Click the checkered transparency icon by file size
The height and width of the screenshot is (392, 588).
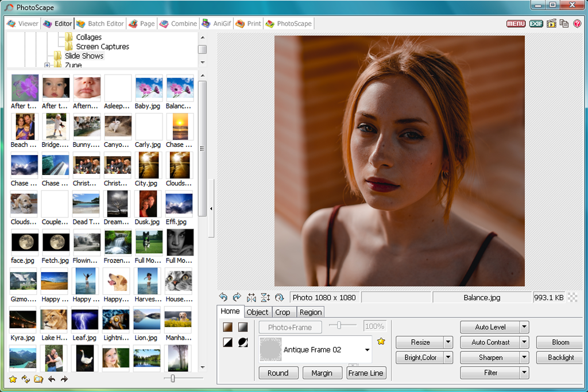572,297
